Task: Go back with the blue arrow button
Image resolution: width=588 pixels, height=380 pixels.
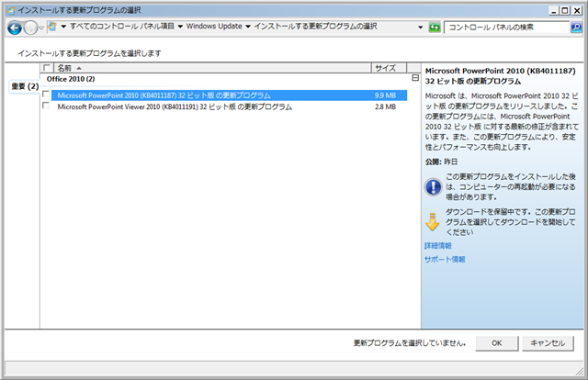Action: click(x=15, y=28)
